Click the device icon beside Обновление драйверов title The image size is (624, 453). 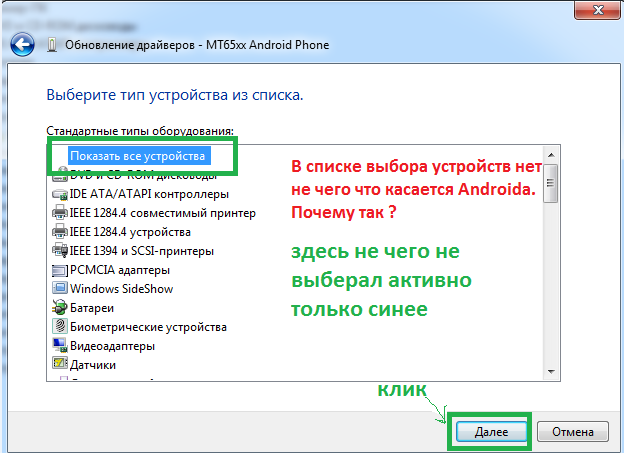52,45
